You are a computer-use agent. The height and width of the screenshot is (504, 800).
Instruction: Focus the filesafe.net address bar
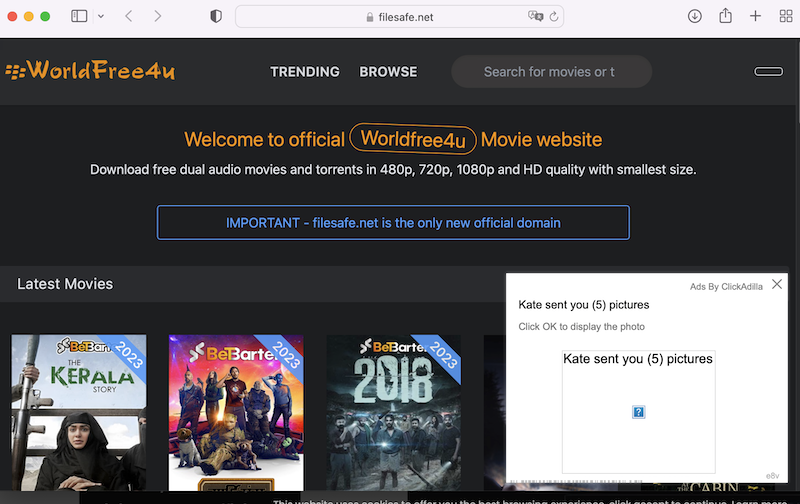(x=399, y=17)
